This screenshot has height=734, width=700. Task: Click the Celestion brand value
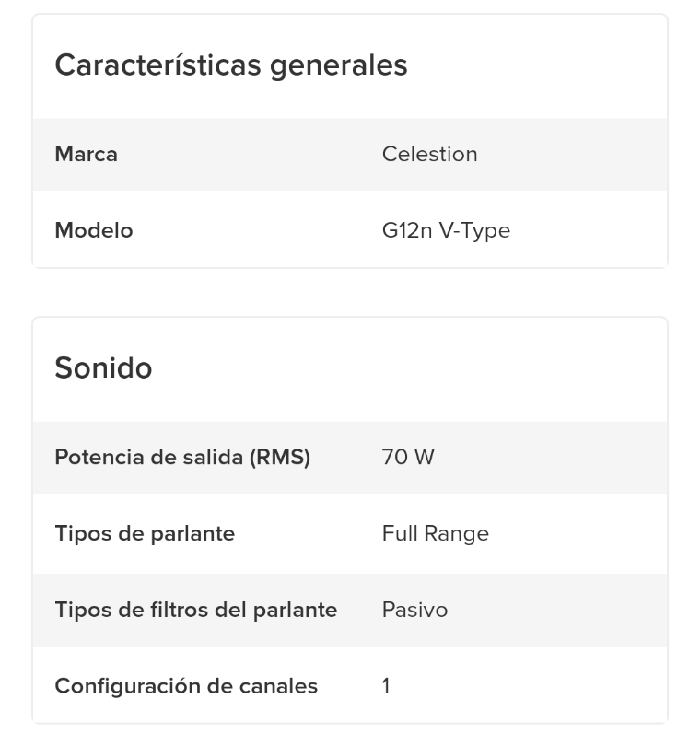(x=429, y=154)
